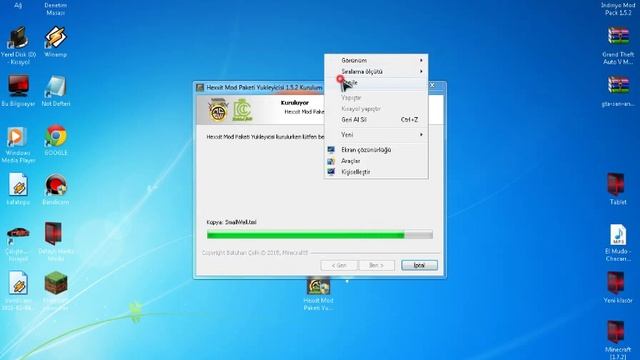Viewport: 640px width, 360px height.
Task: Click the disabled İleri button
Action: pyautogui.click(x=376, y=265)
